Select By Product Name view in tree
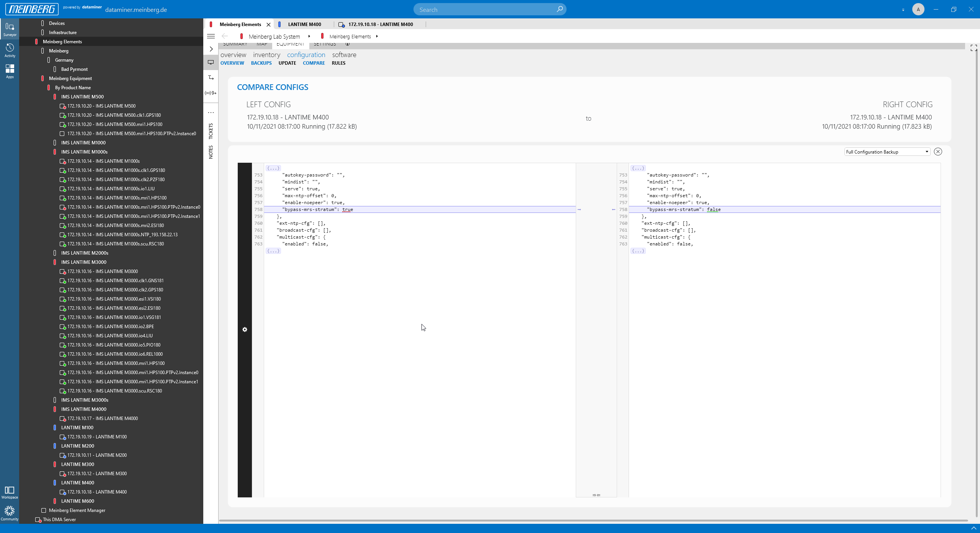 coord(73,88)
